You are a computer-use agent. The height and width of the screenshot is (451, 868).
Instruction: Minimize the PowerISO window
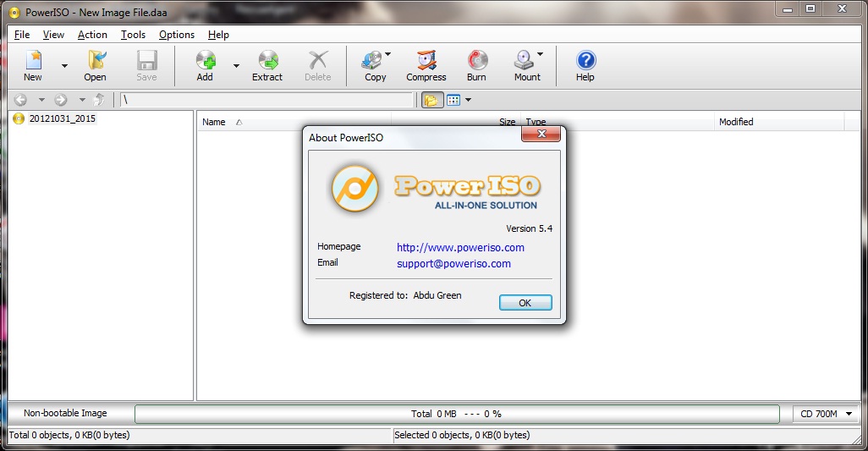pos(788,9)
